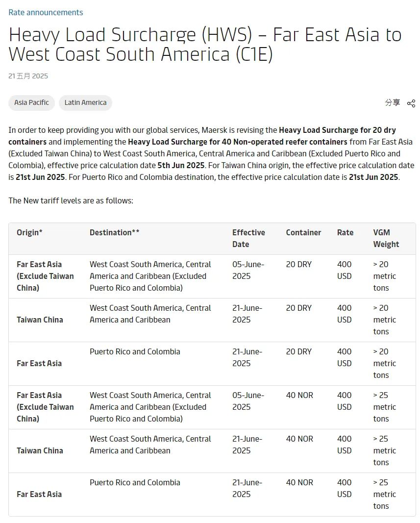The width and height of the screenshot is (420, 523).
Task: Select the Latin America tag
Action: (x=85, y=102)
